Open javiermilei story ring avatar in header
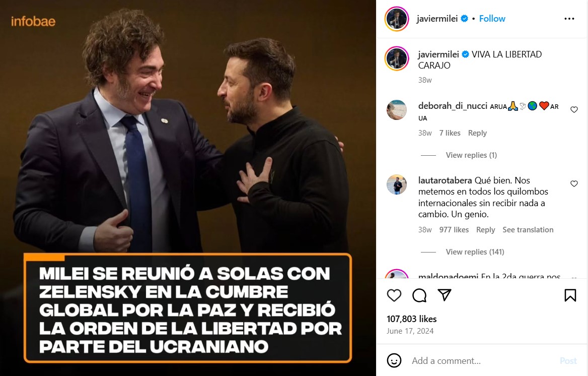588x376 pixels. [x=396, y=19]
